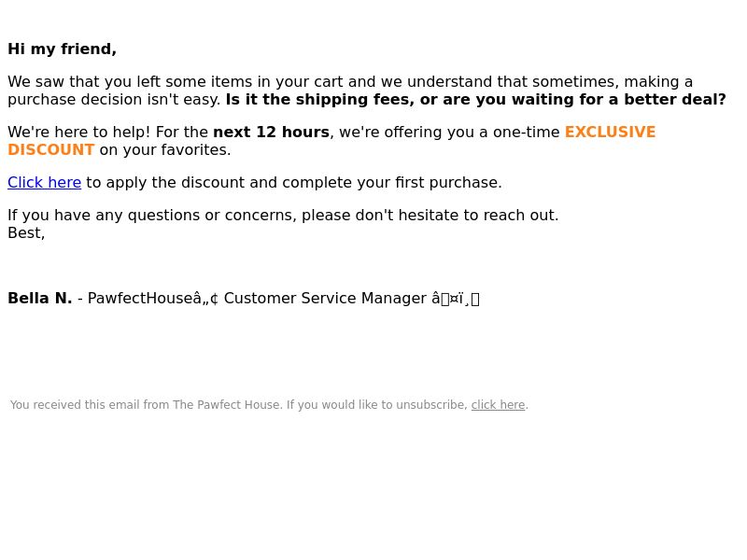
Task: Click 'on your favorites' text
Action: [x=165, y=149]
